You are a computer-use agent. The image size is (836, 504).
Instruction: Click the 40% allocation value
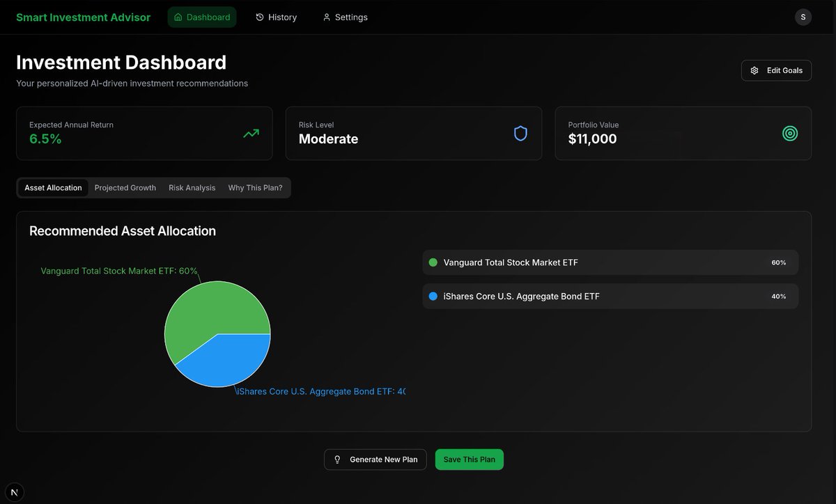click(x=779, y=296)
